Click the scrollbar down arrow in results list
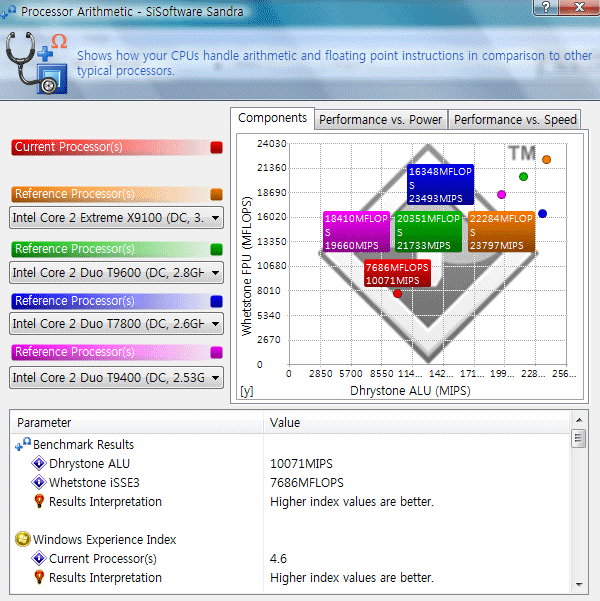The width and height of the screenshot is (600, 601). (579, 585)
